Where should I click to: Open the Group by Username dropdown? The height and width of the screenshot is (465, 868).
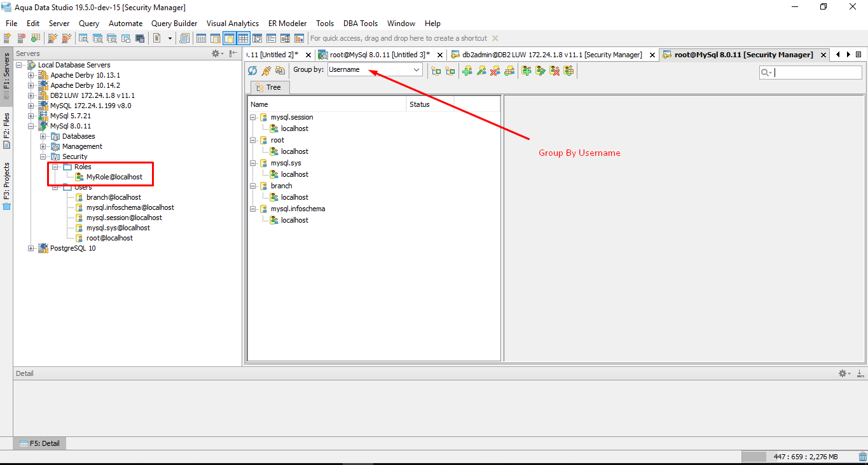click(x=375, y=70)
